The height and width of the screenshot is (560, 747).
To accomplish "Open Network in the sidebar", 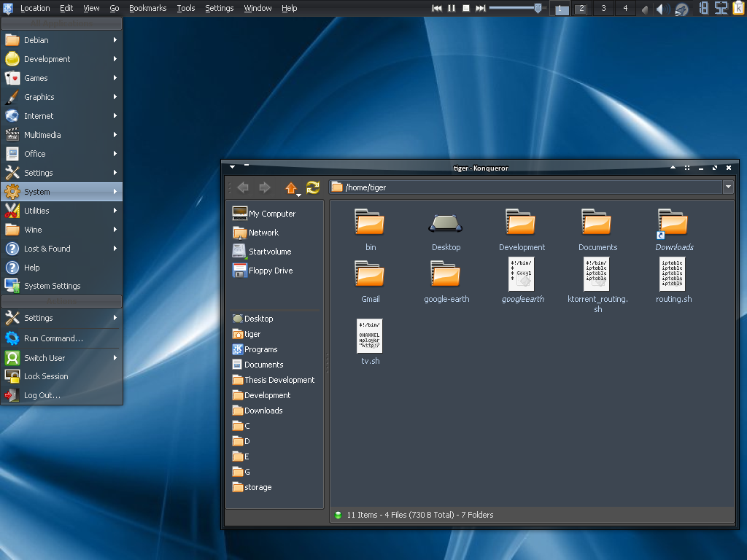I will coord(255,233).
